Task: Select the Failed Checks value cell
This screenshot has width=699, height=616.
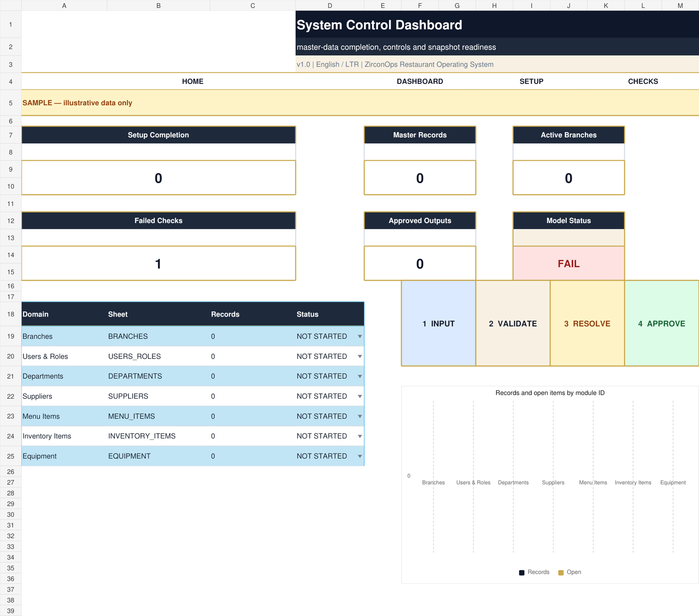Action: [x=159, y=263]
